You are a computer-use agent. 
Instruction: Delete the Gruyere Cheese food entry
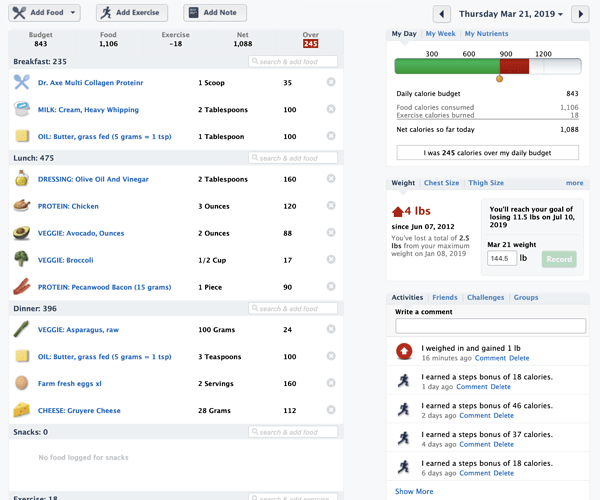[331, 410]
